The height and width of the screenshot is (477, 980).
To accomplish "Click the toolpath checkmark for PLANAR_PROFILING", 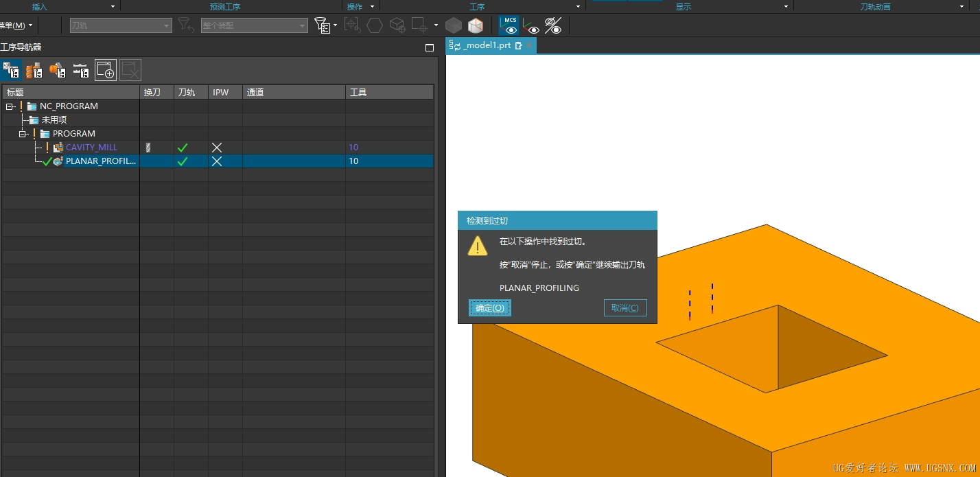I will pyautogui.click(x=183, y=161).
